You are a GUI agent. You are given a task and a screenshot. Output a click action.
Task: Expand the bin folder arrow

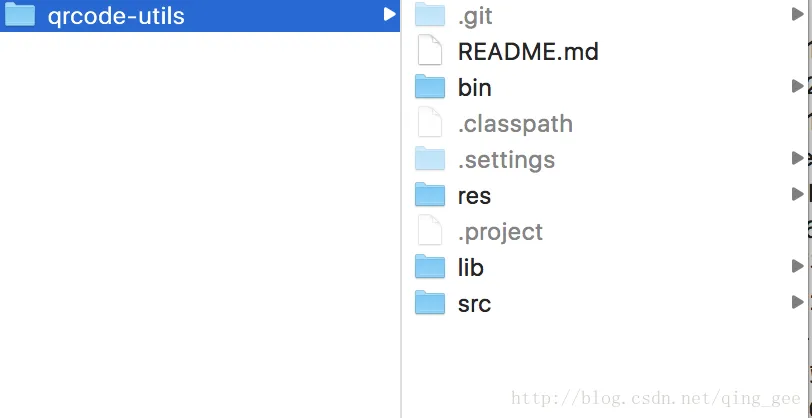click(x=797, y=87)
